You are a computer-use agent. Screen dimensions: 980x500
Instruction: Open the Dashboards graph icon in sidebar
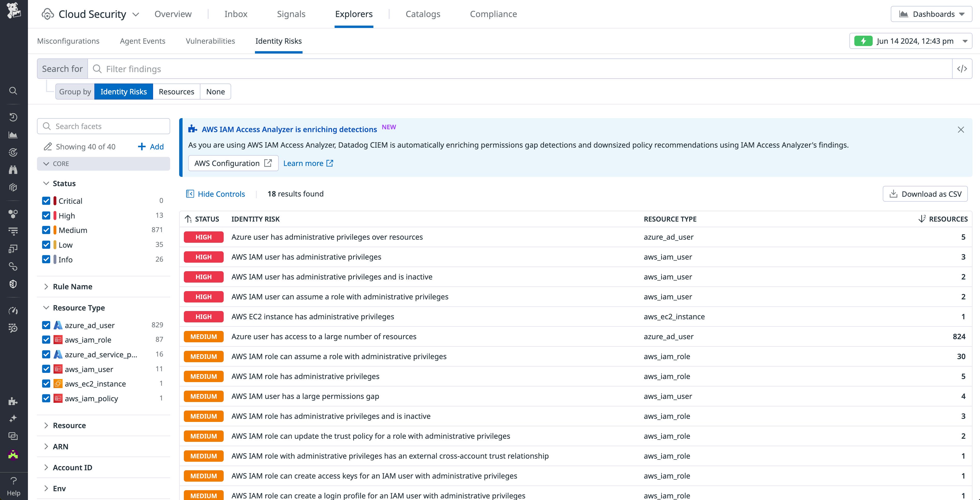pos(13,135)
